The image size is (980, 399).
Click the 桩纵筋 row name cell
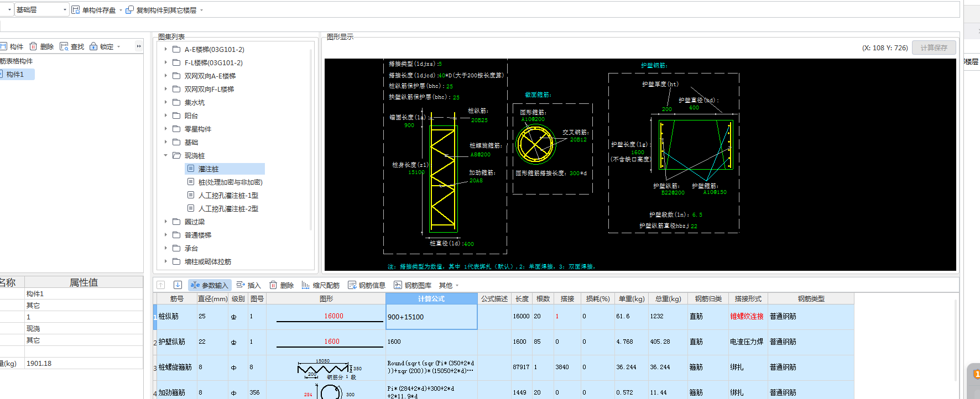click(177, 317)
